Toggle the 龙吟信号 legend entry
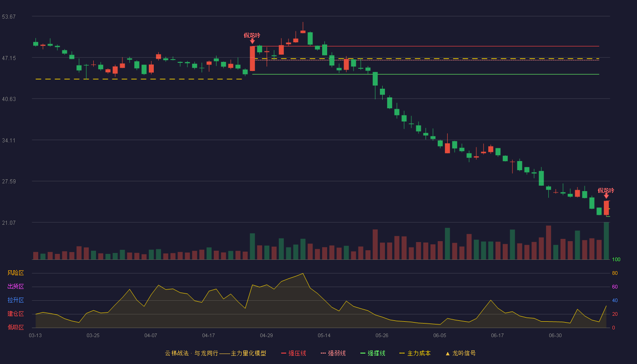Screen dimensions: 637x364 point(460,353)
